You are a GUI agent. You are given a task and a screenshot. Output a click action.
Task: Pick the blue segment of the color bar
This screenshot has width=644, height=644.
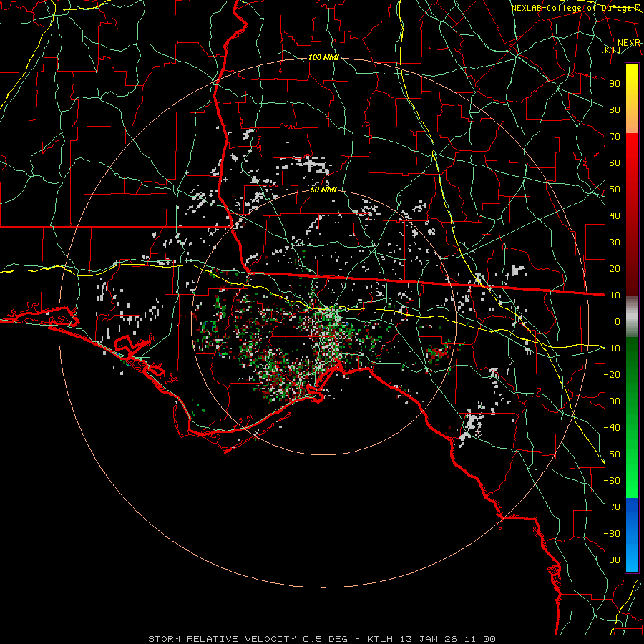632,535
